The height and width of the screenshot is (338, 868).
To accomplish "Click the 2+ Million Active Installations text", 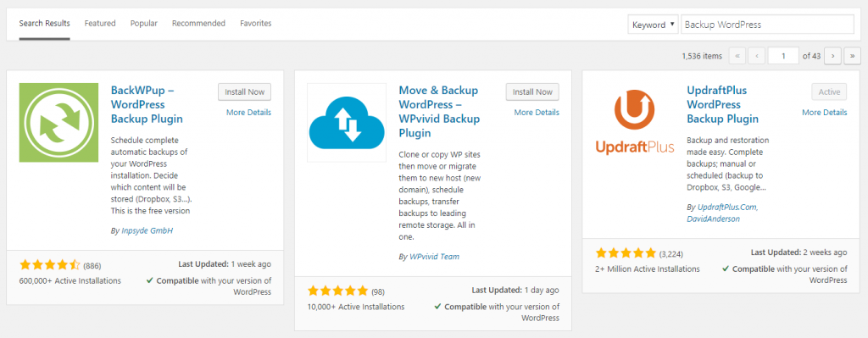I will tap(647, 269).
